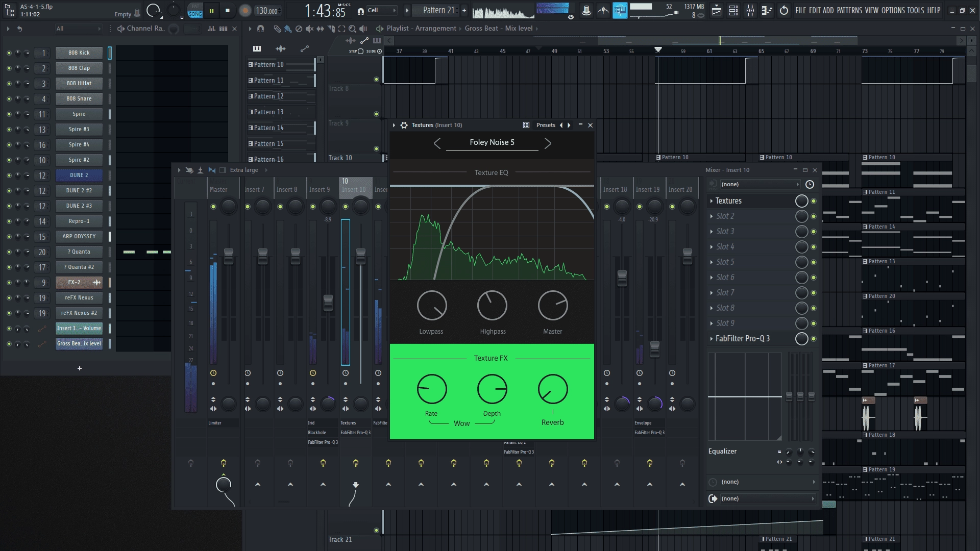980x551 pixels.
Task: Click the Textures plugin settings gear icon
Action: point(404,125)
